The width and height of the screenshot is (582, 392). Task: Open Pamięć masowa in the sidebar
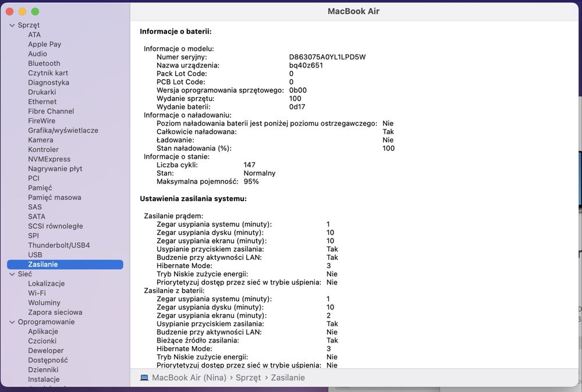point(55,197)
